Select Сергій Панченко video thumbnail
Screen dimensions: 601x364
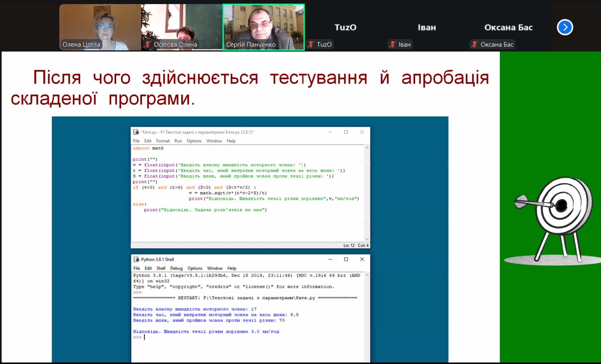point(263,27)
